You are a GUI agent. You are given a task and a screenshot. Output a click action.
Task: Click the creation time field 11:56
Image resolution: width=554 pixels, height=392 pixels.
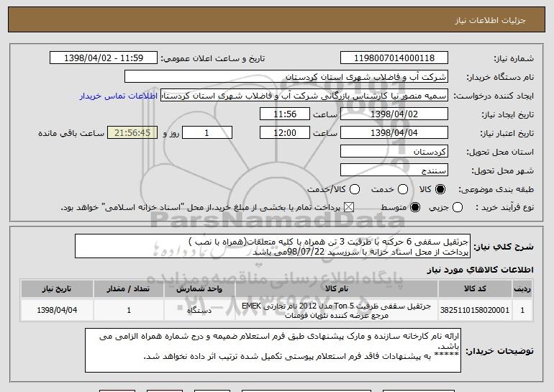coord(285,114)
